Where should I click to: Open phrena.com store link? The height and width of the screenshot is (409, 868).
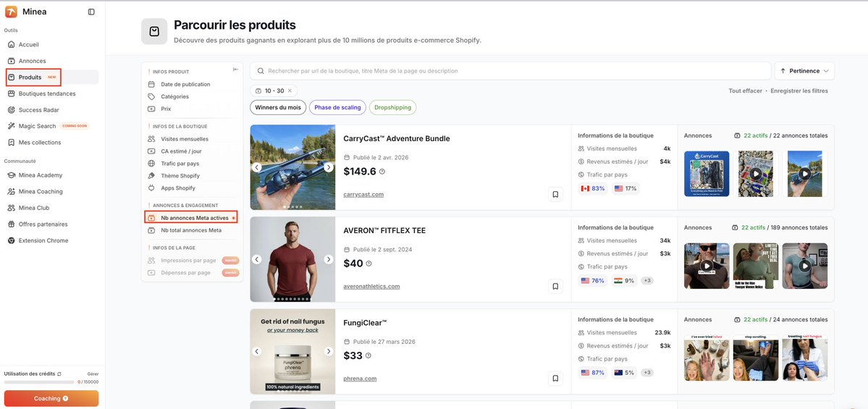tap(360, 379)
